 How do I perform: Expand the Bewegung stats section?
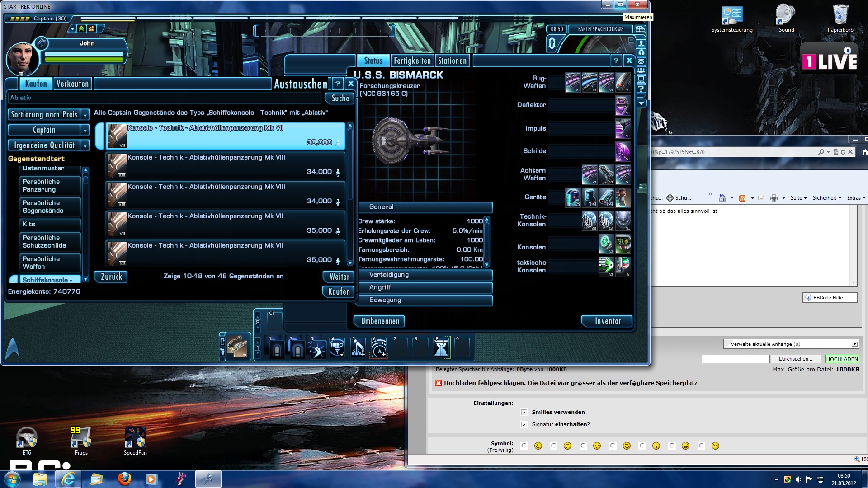(425, 300)
